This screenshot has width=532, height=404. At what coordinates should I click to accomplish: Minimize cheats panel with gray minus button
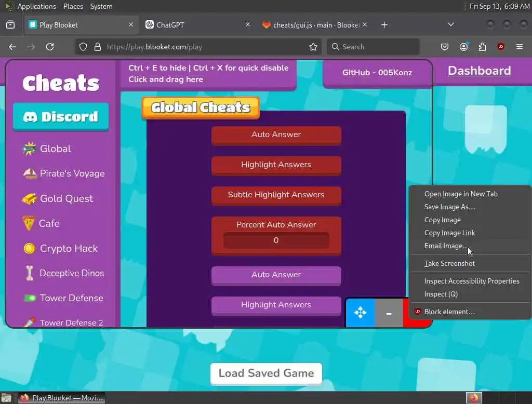[x=389, y=313]
